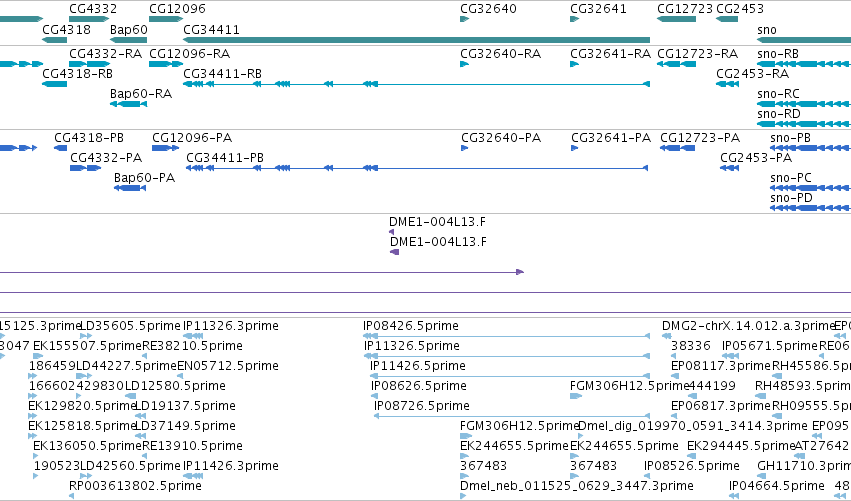The height and width of the screenshot is (501, 851).
Task: Click the CG34411-PB coding sequence line
Action: click(417, 168)
